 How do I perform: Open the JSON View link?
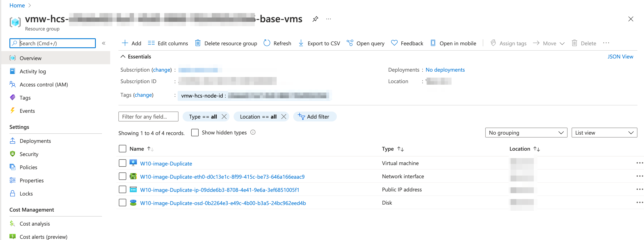tap(620, 57)
